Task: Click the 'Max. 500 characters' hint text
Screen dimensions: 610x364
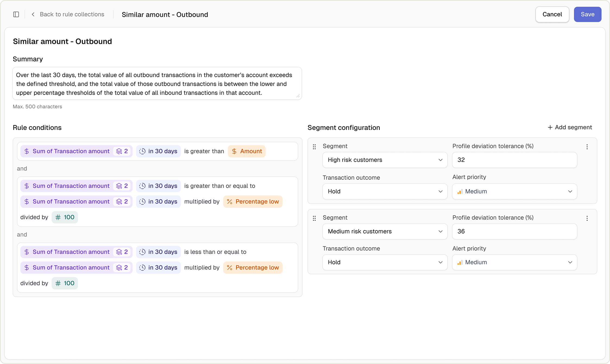Action: click(x=37, y=107)
